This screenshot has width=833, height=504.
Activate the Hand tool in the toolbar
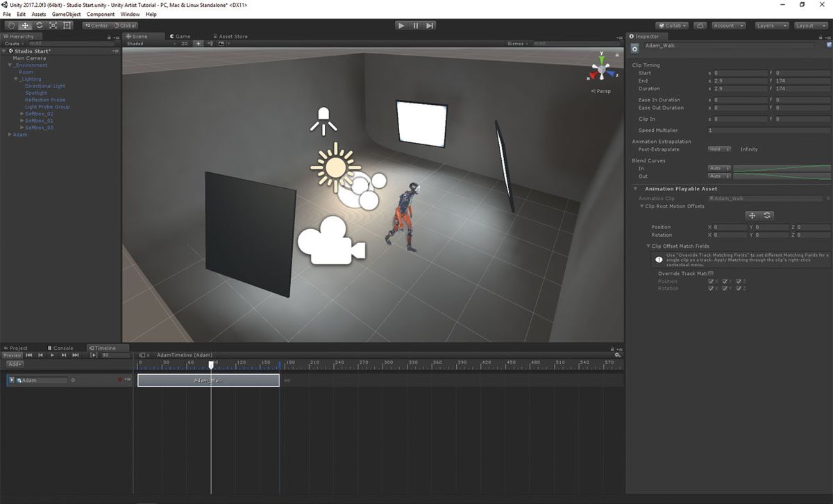[x=10, y=25]
